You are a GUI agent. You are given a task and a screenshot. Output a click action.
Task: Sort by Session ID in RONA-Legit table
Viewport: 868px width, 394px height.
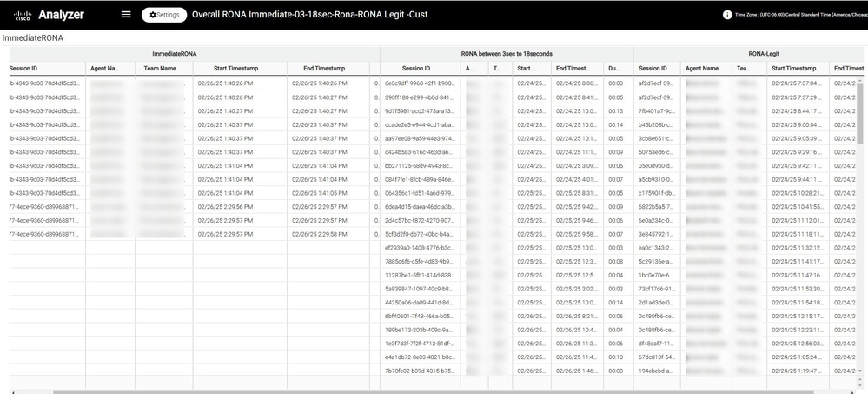[x=653, y=68]
